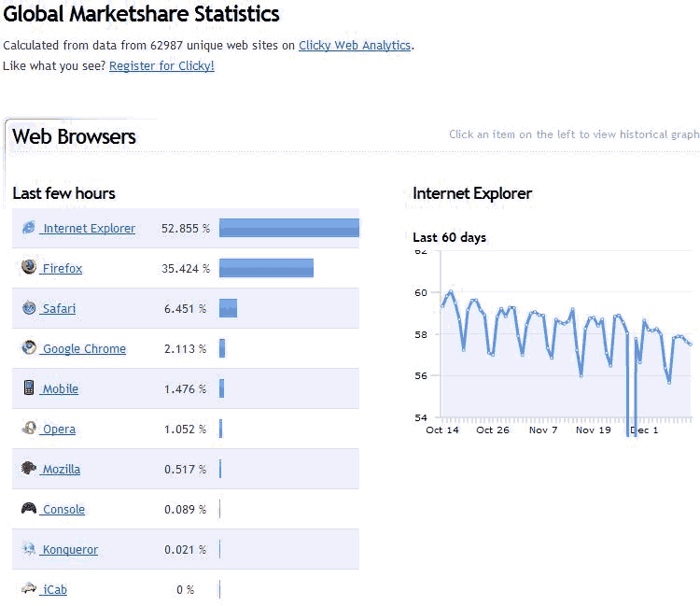The width and height of the screenshot is (700, 606).
Task: Click the Mobile 1.476 % bar
Action: click(222, 388)
